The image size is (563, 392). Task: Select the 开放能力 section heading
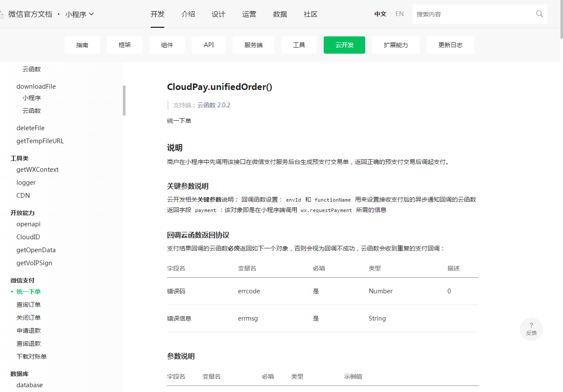coord(23,213)
